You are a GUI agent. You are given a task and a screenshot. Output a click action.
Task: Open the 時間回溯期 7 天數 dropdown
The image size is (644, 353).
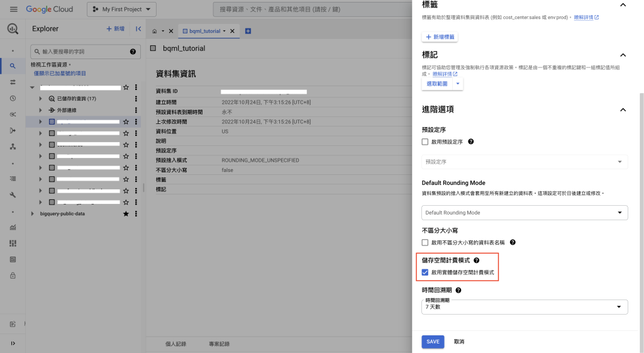tap(525, 306)
